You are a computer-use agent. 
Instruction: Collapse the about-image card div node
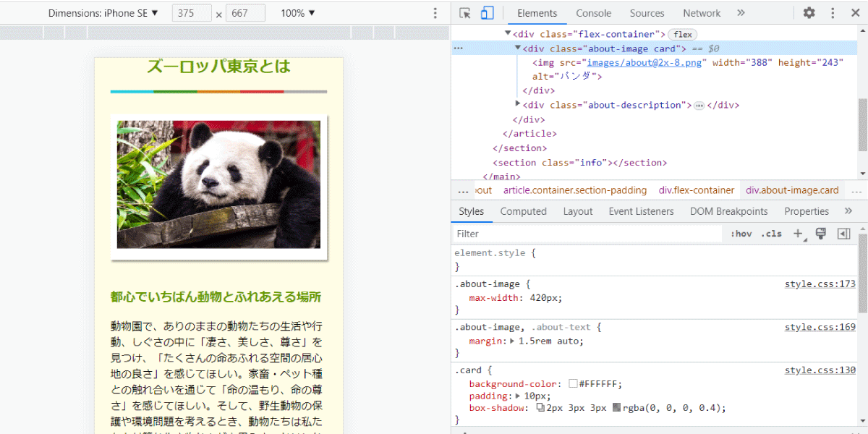(518, 48)
